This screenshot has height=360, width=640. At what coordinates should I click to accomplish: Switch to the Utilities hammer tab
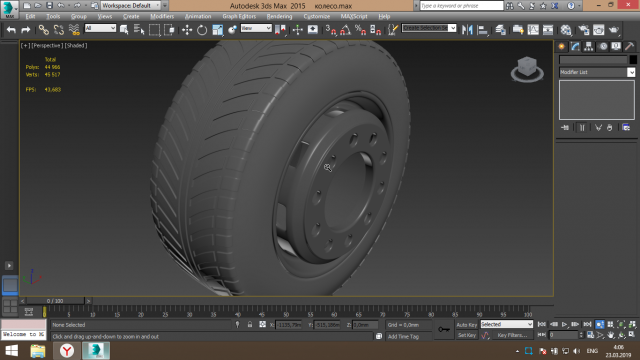[629, 47]
